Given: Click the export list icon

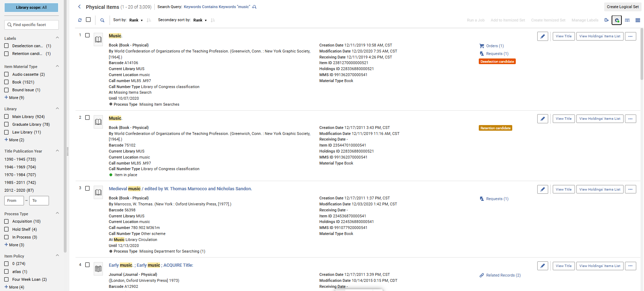Looking at the screenshot, I should pos(606,20).
